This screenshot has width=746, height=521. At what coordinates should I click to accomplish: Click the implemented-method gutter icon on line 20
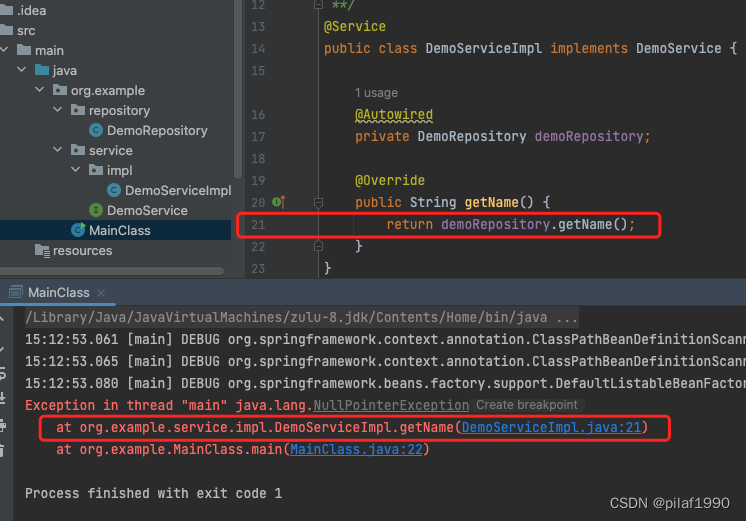(x=278, y=202)
